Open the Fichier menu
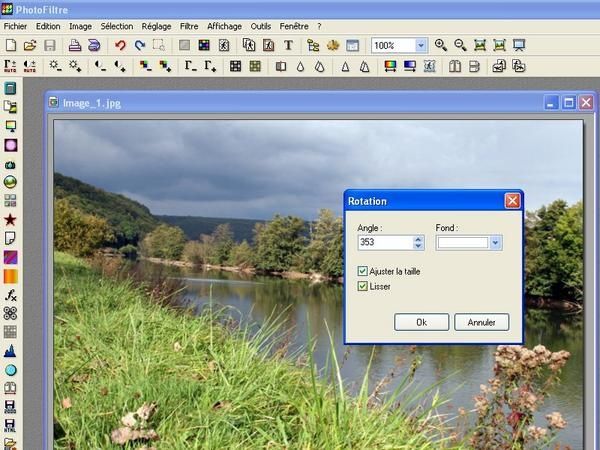 click(x=15, y=26)
